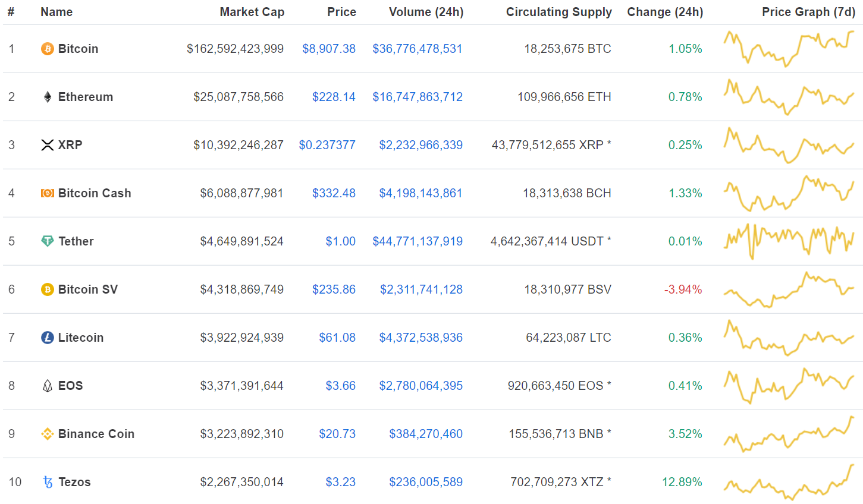Click the Bitcoin SV logo icon
The height and width of the screenshot is (504, 863).
[47, 289]
